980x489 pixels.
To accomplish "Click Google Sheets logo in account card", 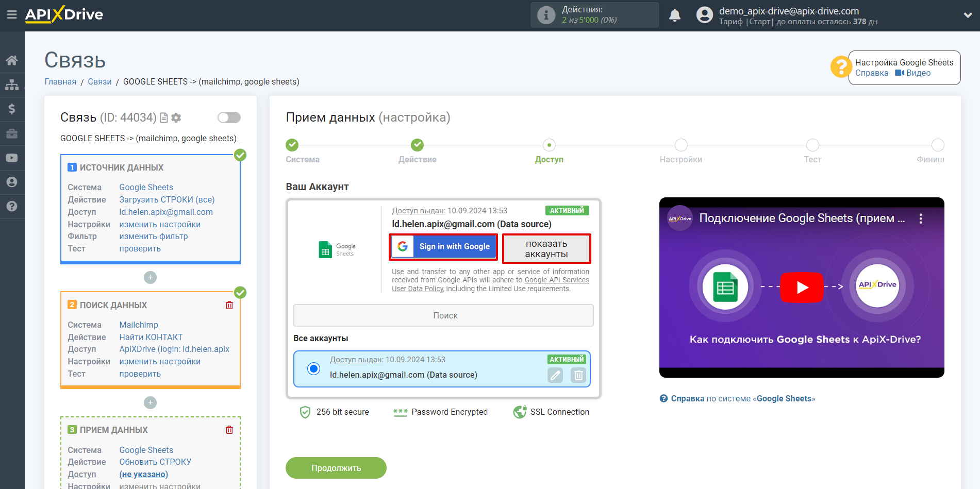I will tap(337, 249).
